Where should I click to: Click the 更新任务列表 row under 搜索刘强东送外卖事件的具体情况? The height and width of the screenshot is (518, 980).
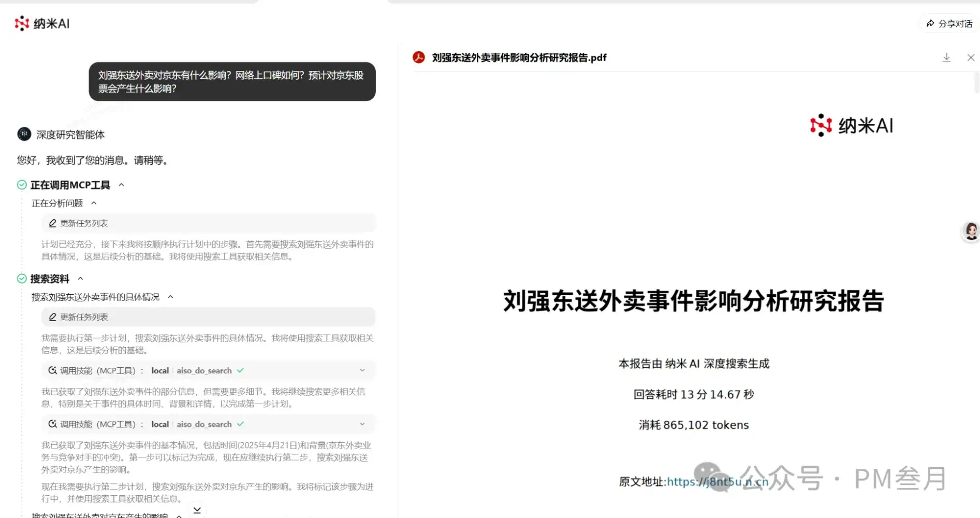208,317
